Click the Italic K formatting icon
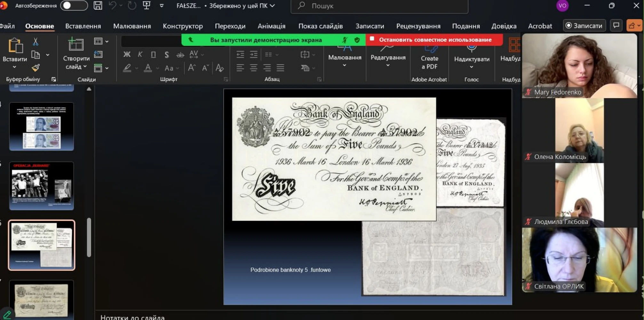Viewport: 644px width, 320px height. click(140, 54)
